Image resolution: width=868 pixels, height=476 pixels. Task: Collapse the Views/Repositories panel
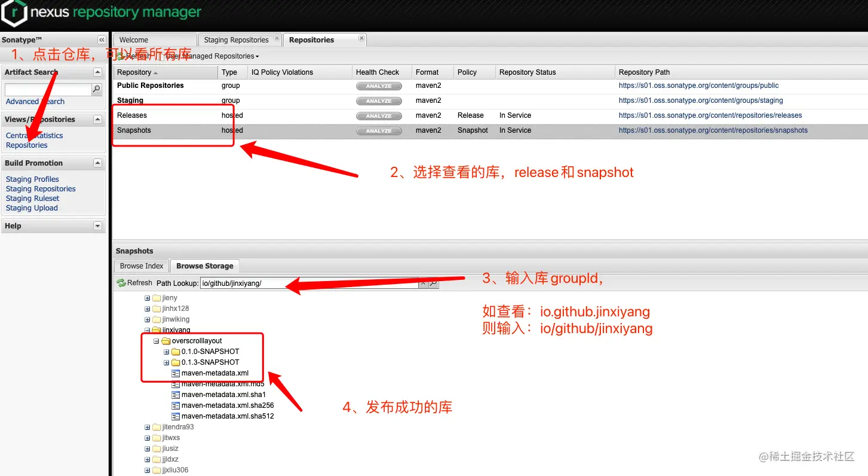pyautogui.click(x=97, y=120)
